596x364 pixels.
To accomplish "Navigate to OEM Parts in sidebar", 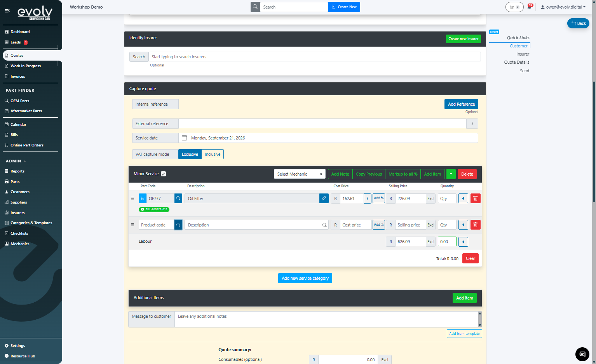I will pyautogui.click(x=20, y=101).
